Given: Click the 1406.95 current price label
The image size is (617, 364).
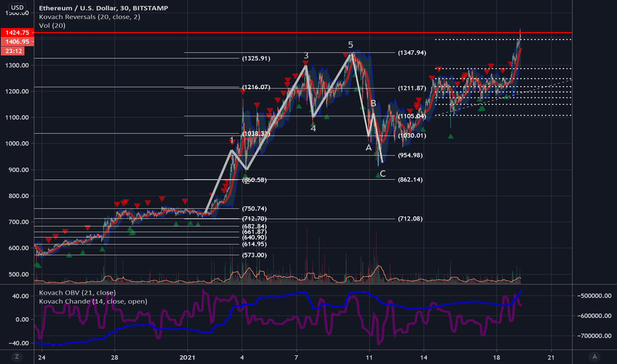Looking at the screenshot, I should click(17, 41).
